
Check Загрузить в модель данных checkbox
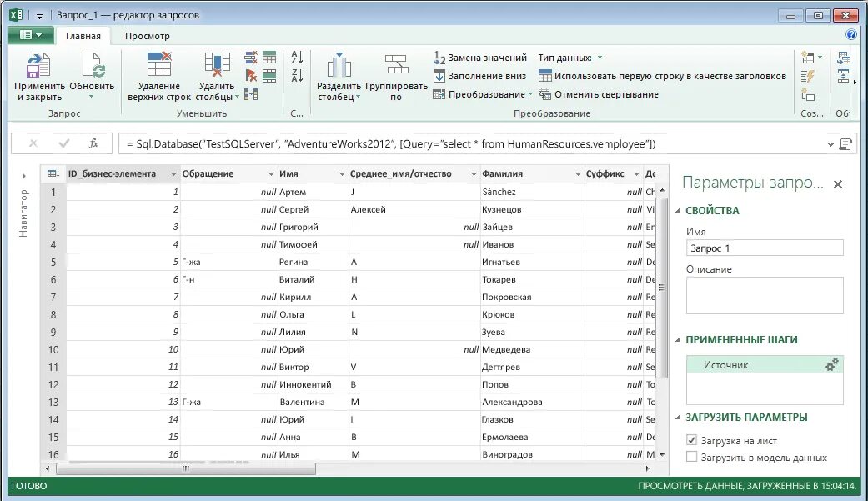[x=691, y=457]
